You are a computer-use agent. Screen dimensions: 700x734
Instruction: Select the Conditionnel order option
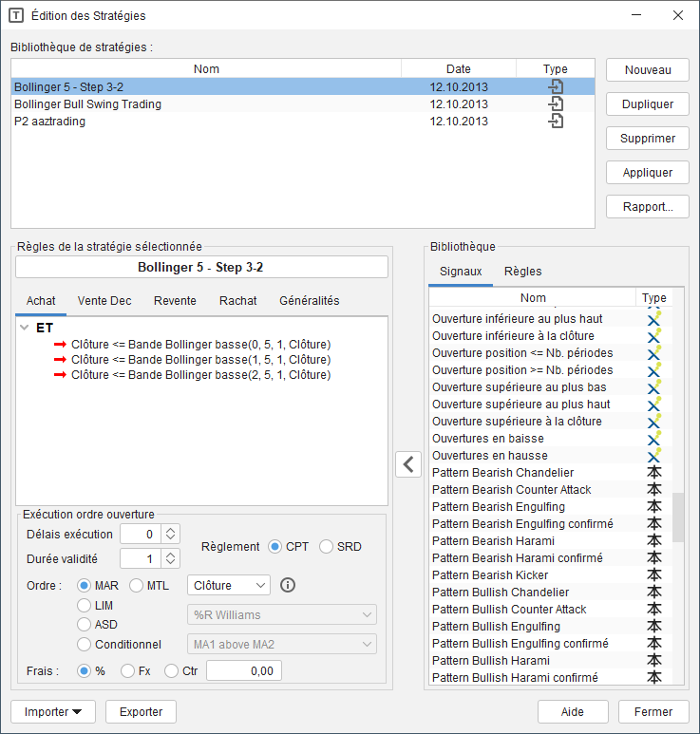tap(85, 645)
